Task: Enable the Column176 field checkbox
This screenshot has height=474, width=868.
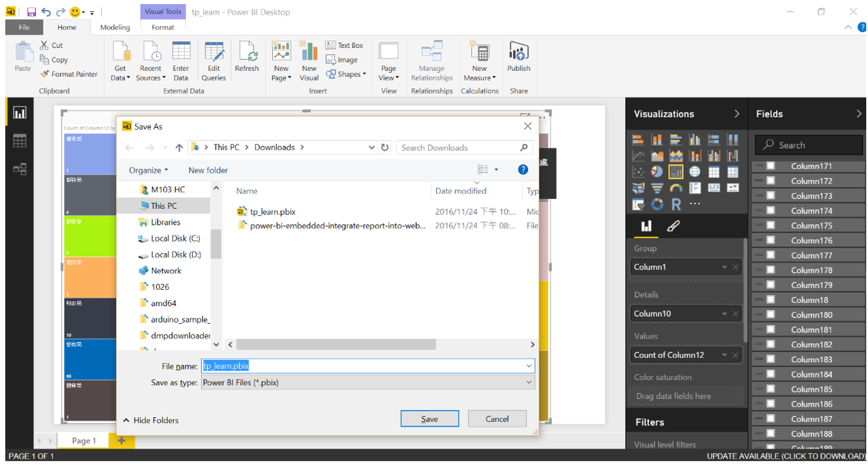Action: (771, 241)
